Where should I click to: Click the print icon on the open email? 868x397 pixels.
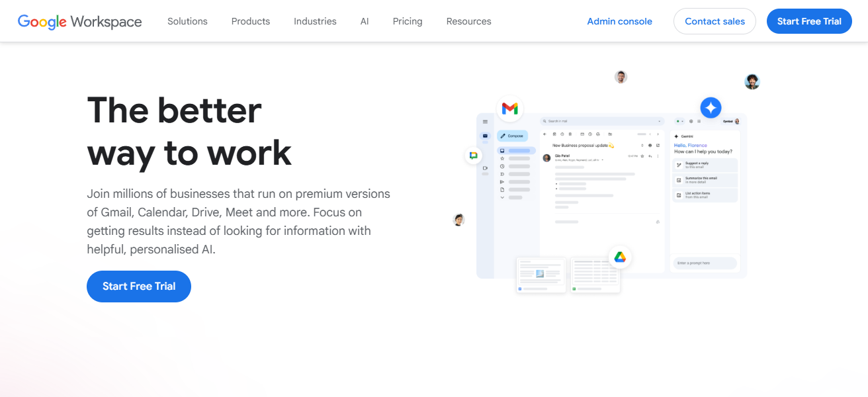click(x=650, y=145)
